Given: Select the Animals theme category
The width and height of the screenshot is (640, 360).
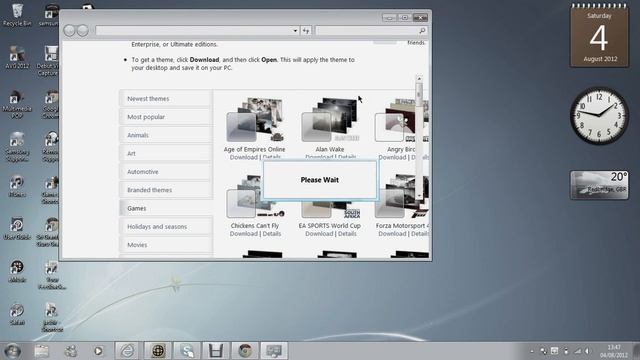Looking at the screenshot, I should pos(166,135).
